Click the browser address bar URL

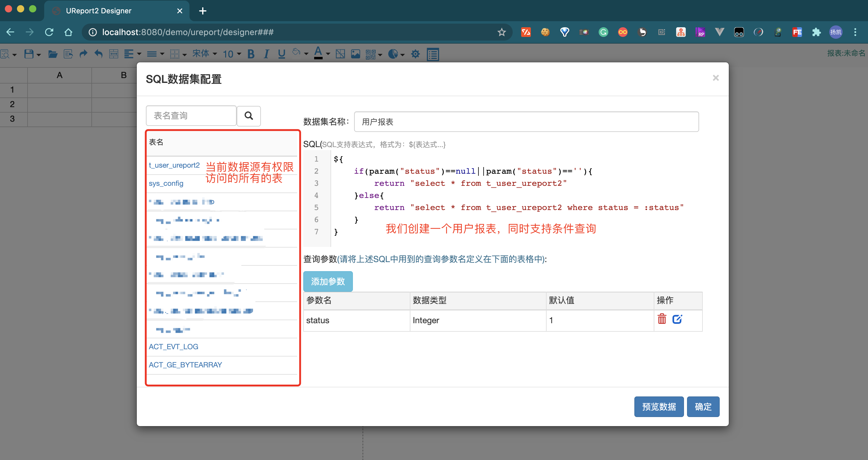[188, 32]
